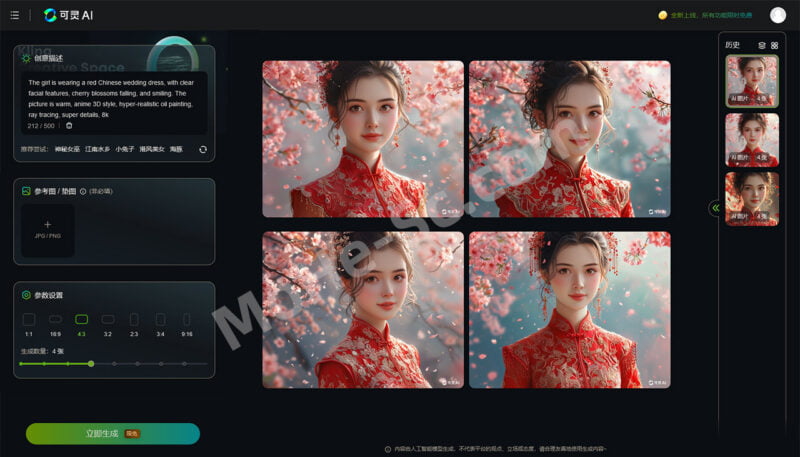The width and height of the screenshot is (800, 457).
Task: Select the 4:3 aspect ratio
Action: click(x=82, y=324)
